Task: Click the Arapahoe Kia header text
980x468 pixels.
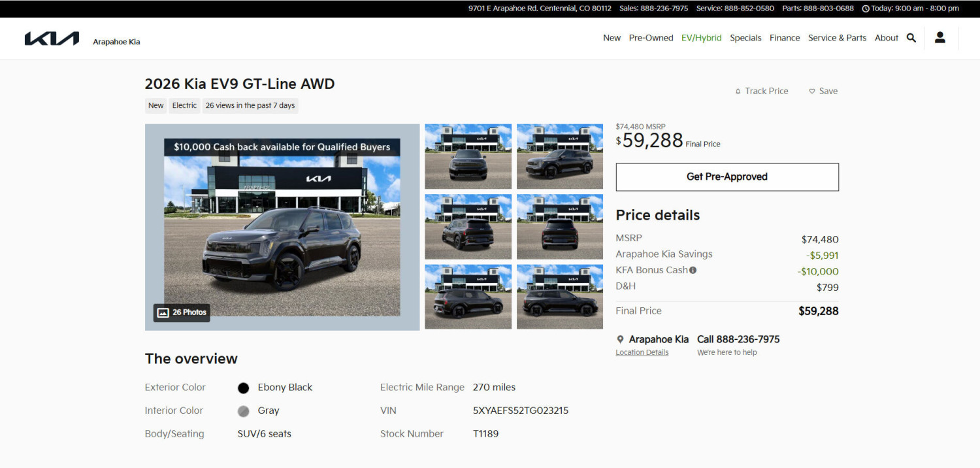Action: point(116,42)
